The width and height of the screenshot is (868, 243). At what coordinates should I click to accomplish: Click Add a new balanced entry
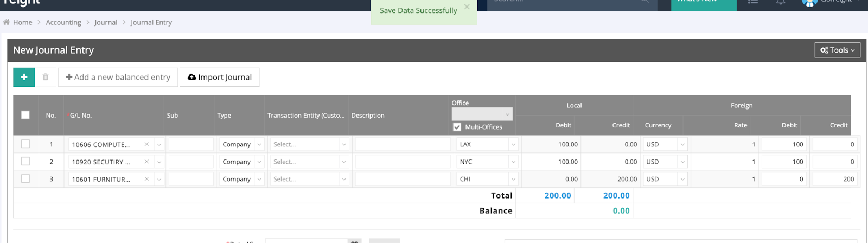[118, 77]
